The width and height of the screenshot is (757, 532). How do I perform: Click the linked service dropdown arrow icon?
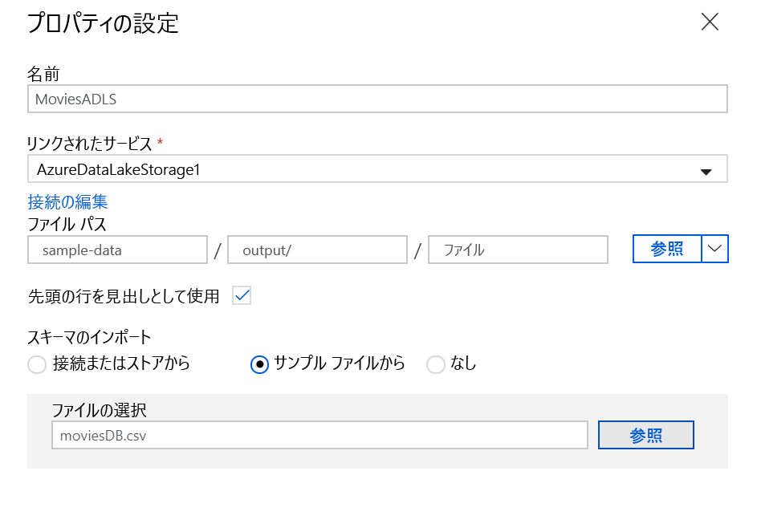(x=706, y=169)
